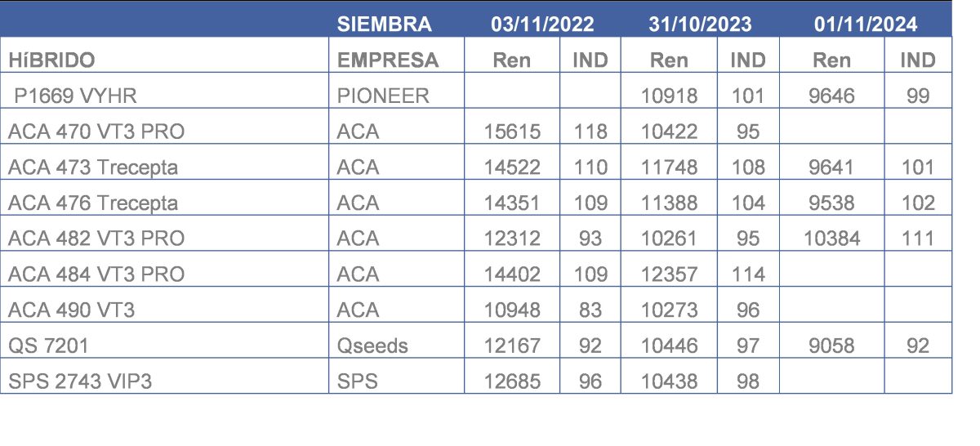Select the 03/11/2022 date header
980x446 pixels.
[x=542, y=24]
